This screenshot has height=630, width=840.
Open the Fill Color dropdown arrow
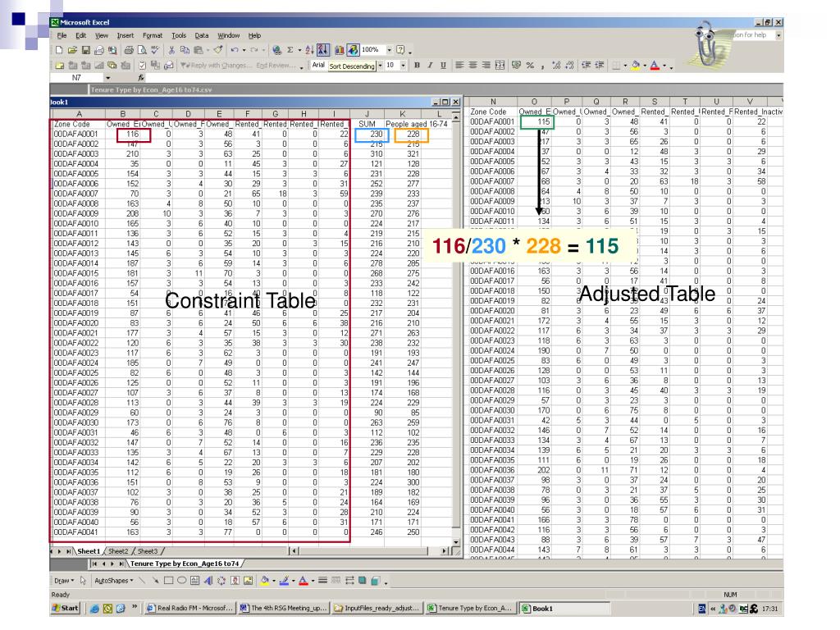click(x=645, y=66)
